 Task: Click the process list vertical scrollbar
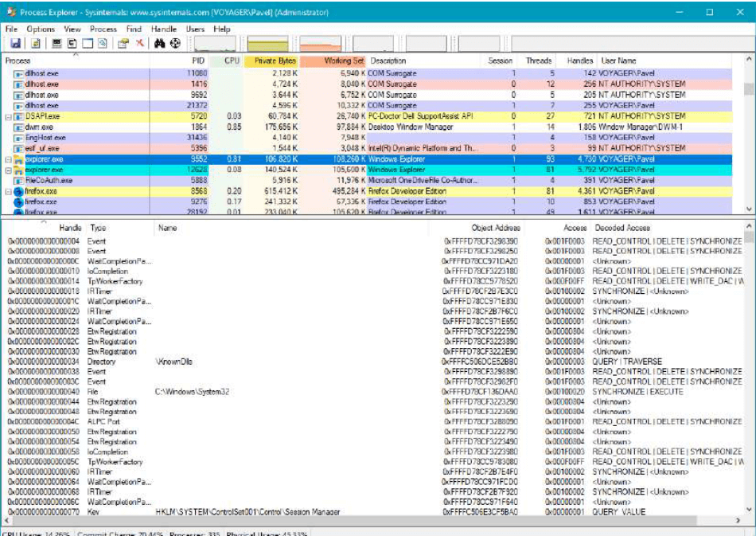(x=749, y=134)
